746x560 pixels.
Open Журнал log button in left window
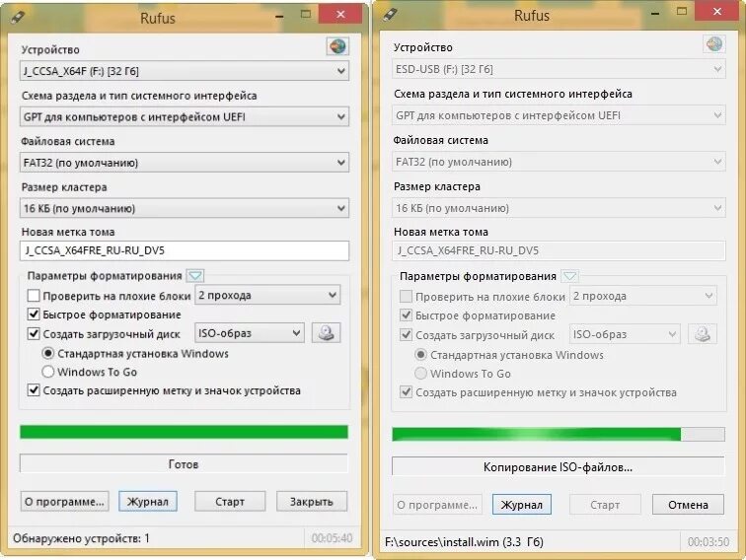click(147, 502)
